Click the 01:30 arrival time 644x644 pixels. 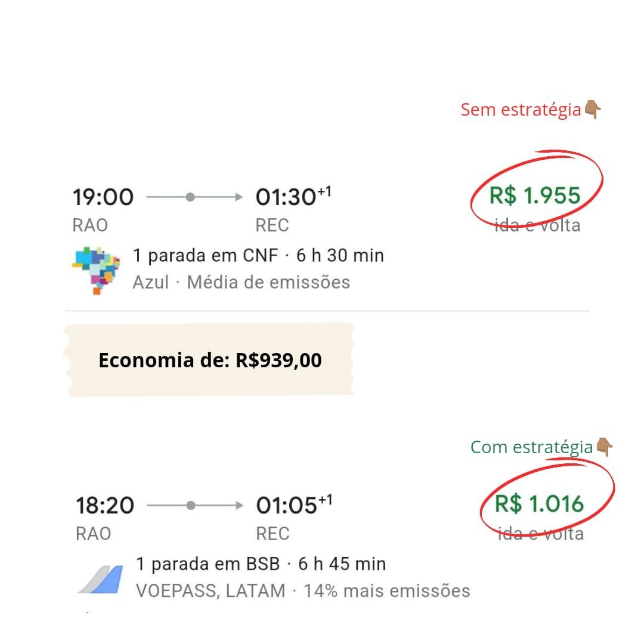pyautogui.click(x=286, y=197)
